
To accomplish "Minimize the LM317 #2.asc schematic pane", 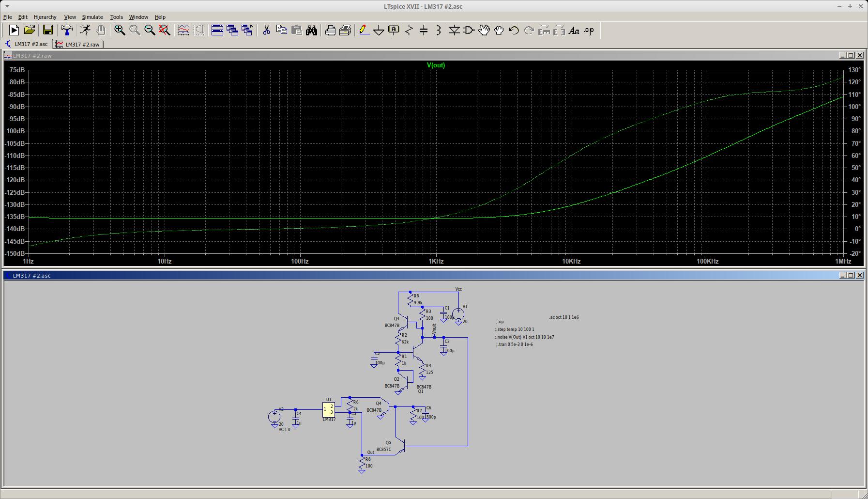I will pyautogui.click(x=843, y=275).
